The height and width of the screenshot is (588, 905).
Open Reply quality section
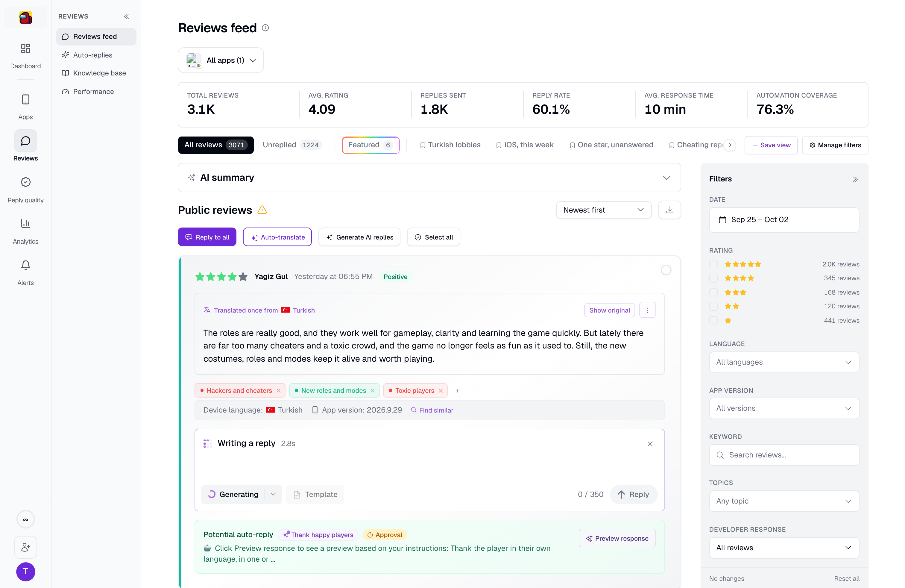pyautogui.click(x=25, y=190)
